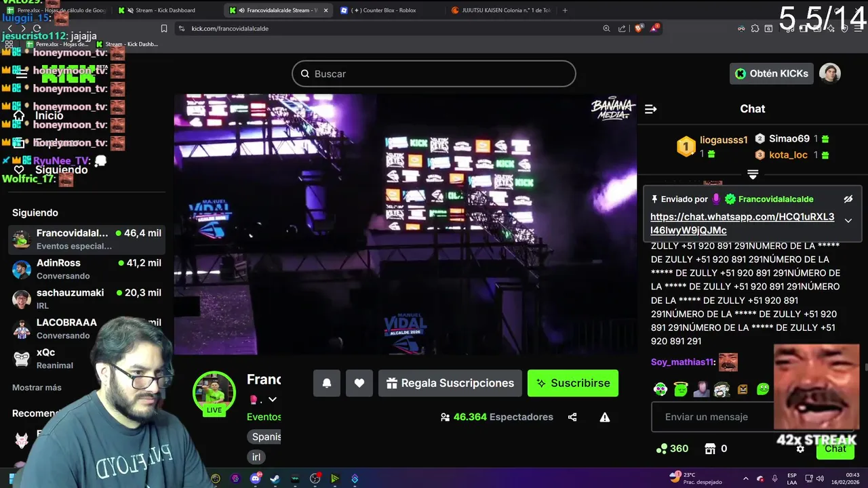
Task: Click the share page icon in address bar
Action: click(x=623, y=28)
